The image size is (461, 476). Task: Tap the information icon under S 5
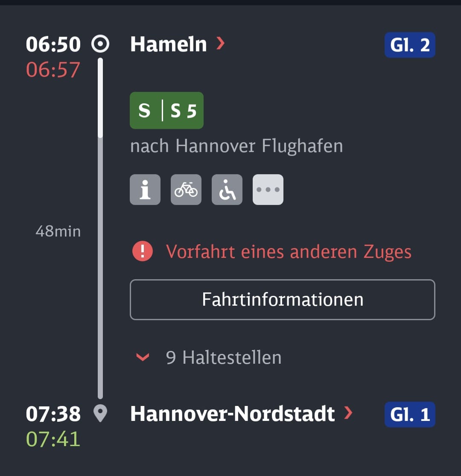pos(145,190)
